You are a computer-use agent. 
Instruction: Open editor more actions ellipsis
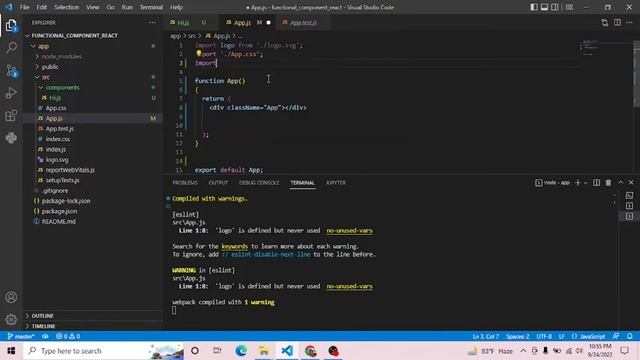[x=629, y=23]
